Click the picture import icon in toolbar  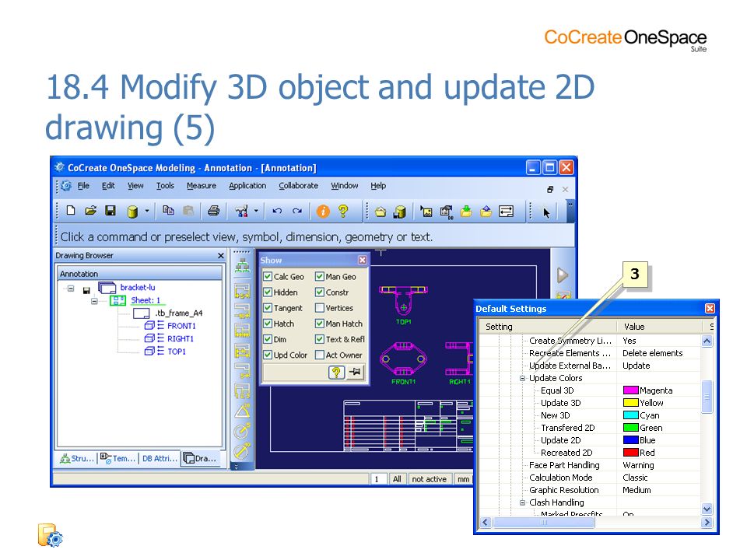pos(426,212)
